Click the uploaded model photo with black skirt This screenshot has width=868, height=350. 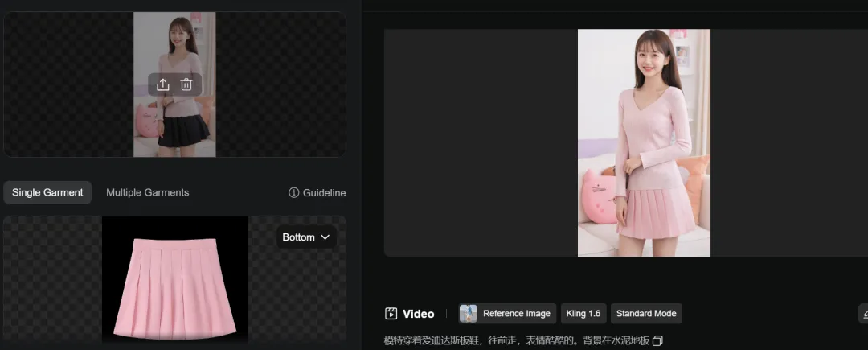174,84
